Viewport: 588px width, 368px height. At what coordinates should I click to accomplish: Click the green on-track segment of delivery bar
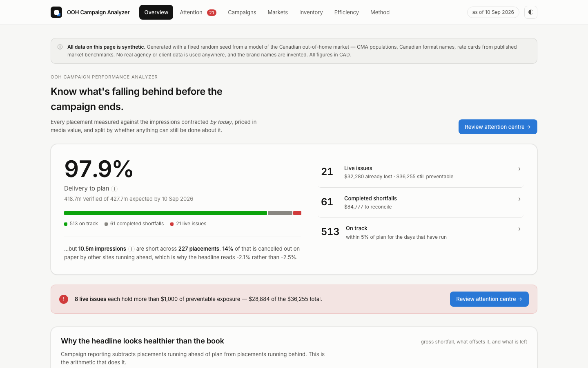coord(165,213)
